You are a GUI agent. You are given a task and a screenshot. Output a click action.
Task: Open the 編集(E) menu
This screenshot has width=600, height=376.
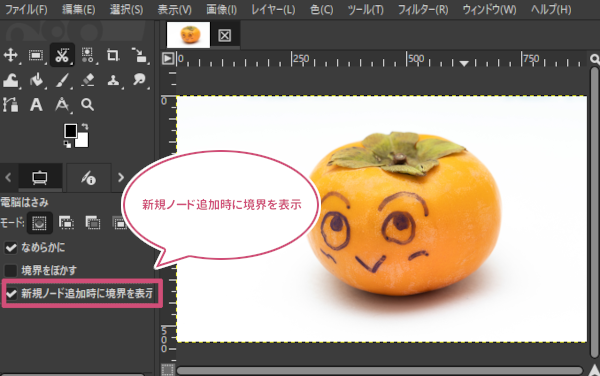click(78, 9)
